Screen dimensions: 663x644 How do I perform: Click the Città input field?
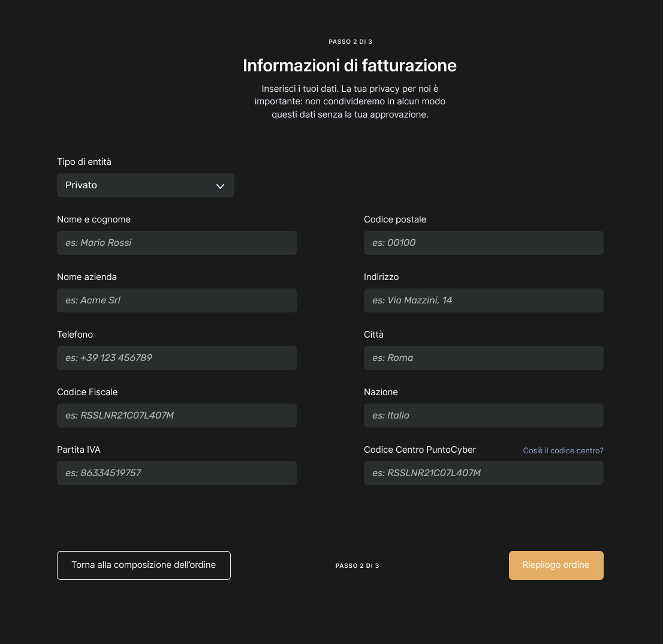483,358
